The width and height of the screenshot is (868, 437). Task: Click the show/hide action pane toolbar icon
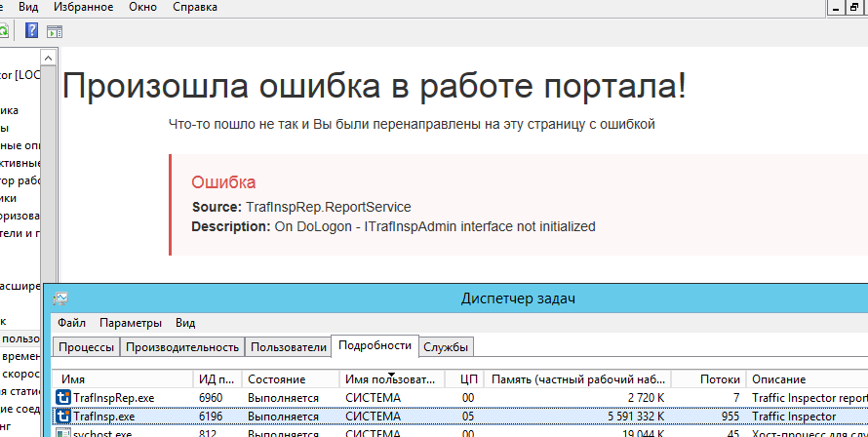(55, 31)
